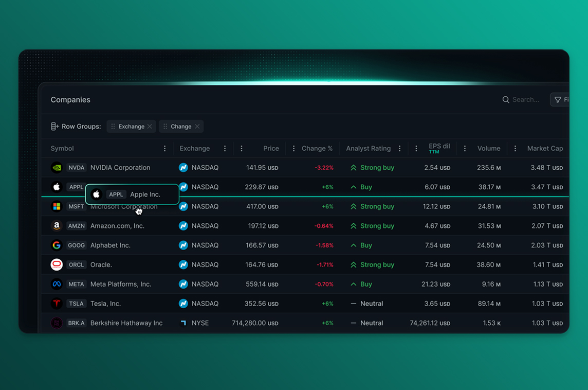The image size is (588, 390).
Task: Click the Amazon logo icon
Action: coord(57,225)
